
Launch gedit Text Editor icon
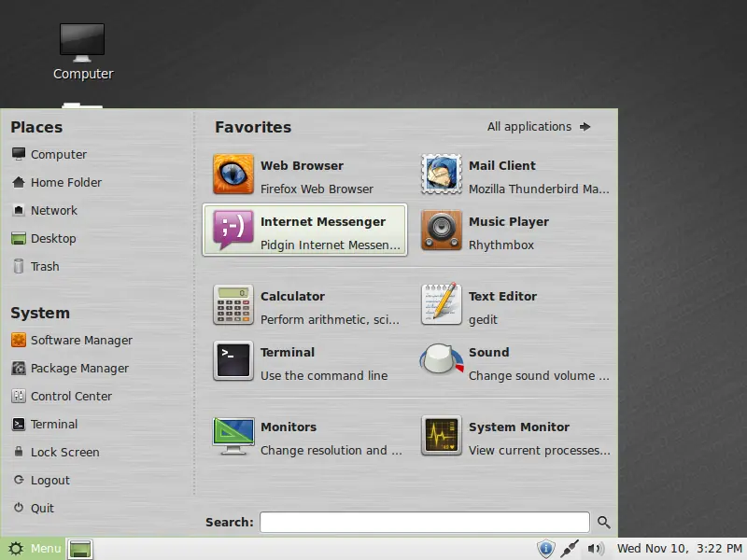[x=442, y=305]
